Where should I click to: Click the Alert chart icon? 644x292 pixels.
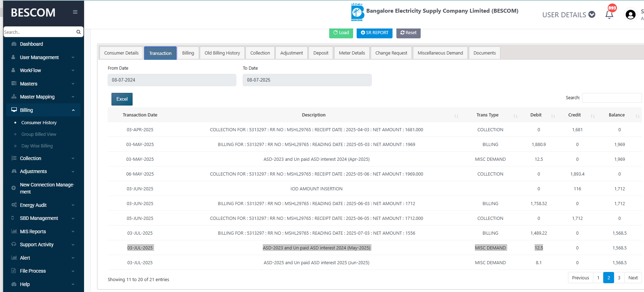point(14,258)
